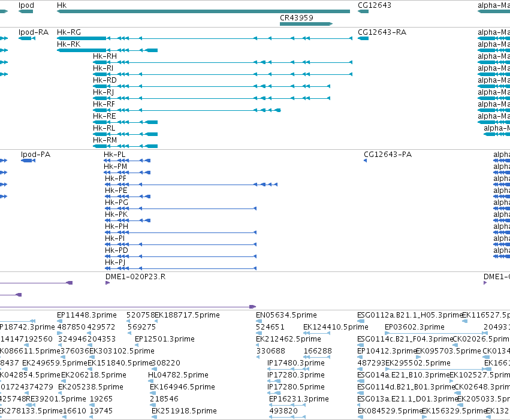This screenshot has width=510, height=420.
Task: Select the lpod-RA transcript label
Action: tap(34, 32)
